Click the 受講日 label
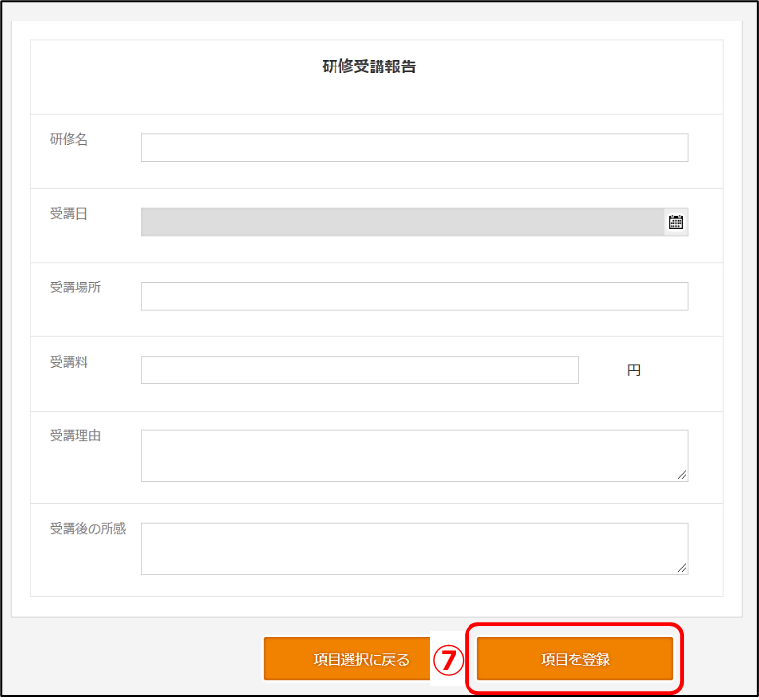759x700 pixels. (68, 214)
